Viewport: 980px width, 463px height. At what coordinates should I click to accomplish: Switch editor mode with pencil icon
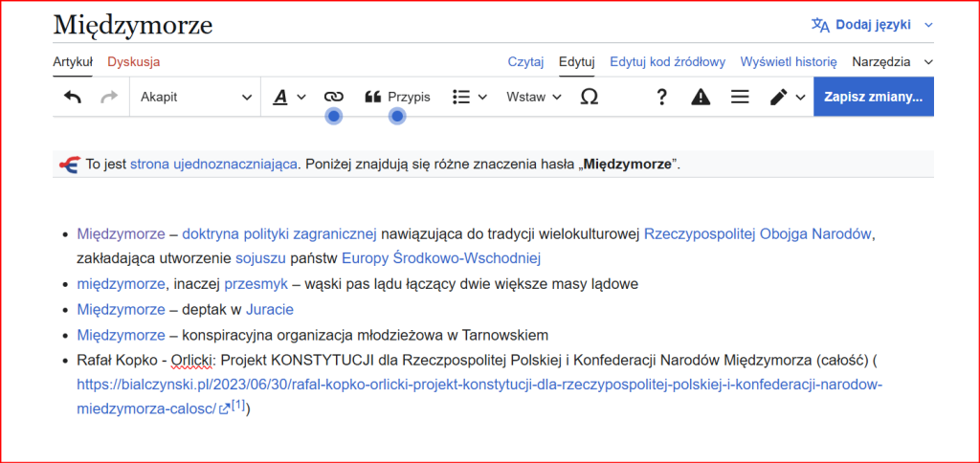click(787, 97)
